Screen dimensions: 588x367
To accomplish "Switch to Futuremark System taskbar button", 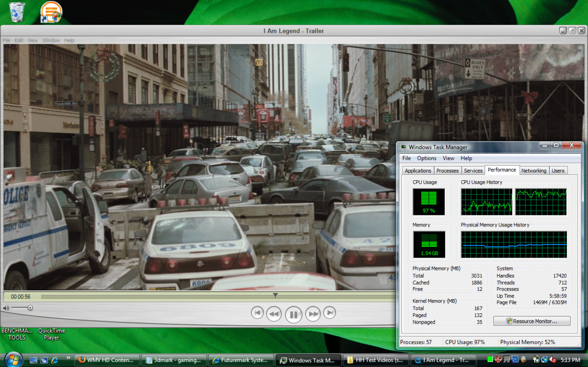I will (241, 360).
